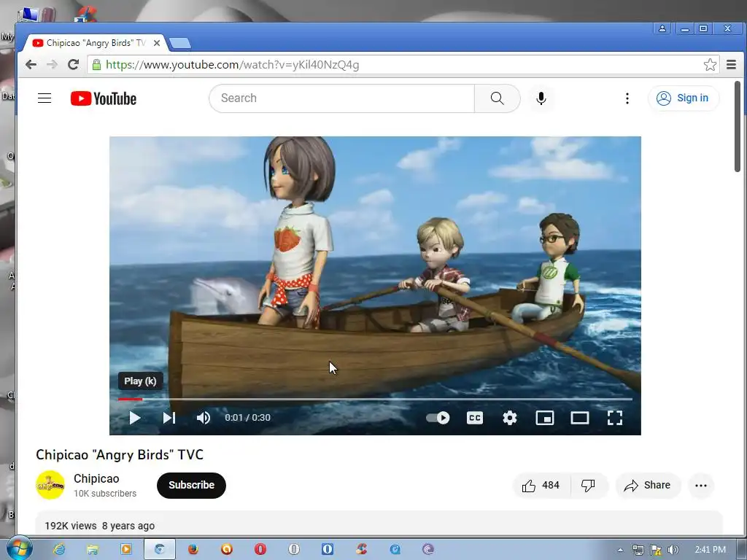Open Windows Explorer from taskbar

pyautogui.click(x=93, y=549)
